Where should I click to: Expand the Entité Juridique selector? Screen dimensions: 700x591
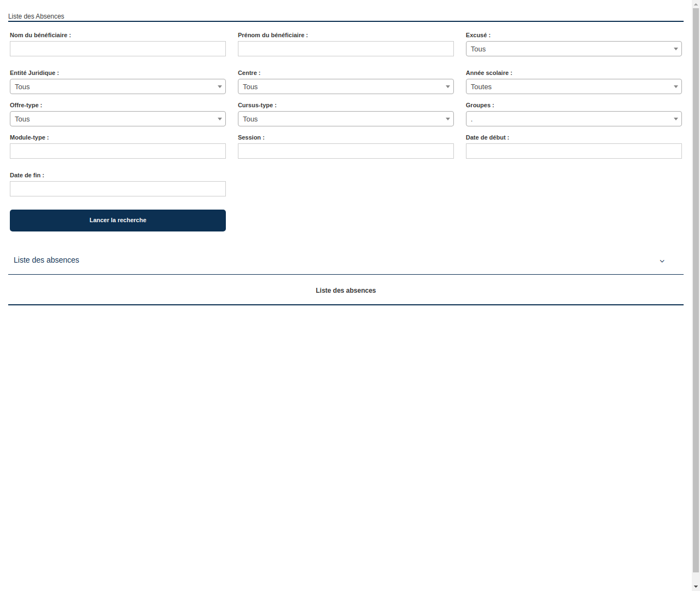click(x=118, y=86)
